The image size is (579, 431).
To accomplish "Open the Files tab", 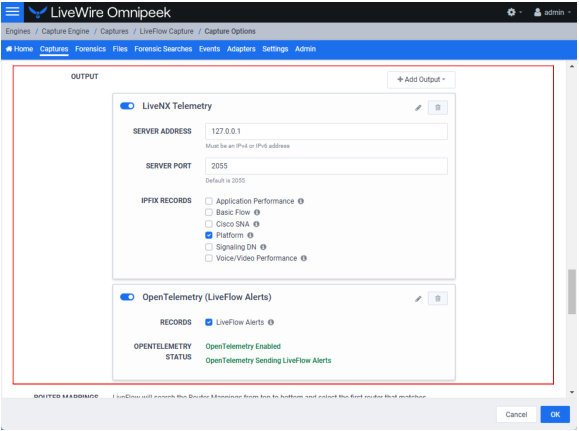I will (x=120, y=49).
